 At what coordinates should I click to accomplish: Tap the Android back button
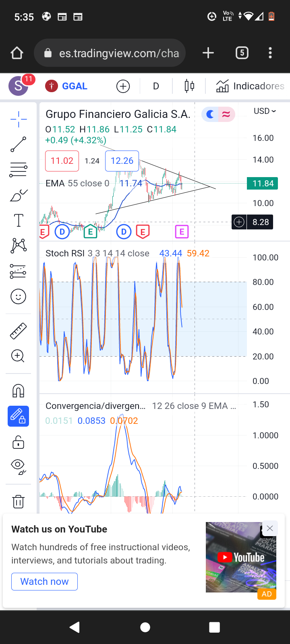click(x=75, y=627)
